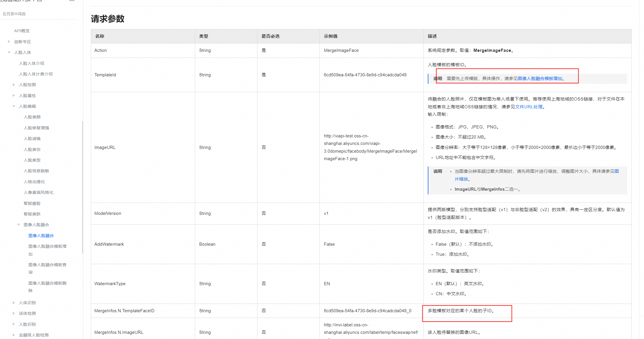Open the 人脸滤镜 doc page
Image resolution: width=644 pixels, height=339 pixels.
(x=32, y=139)
